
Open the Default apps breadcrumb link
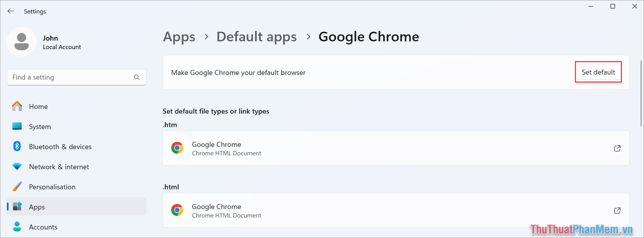point(257,36)
